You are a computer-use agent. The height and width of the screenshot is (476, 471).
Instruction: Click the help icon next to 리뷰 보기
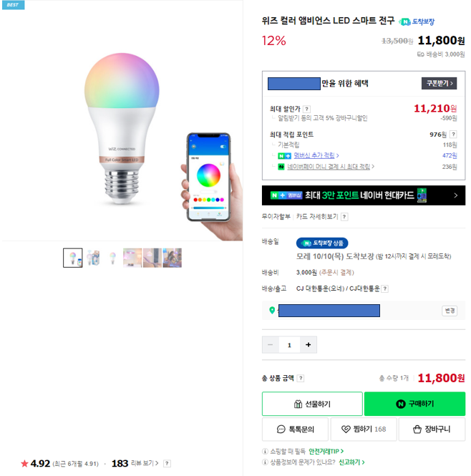pos(167,464)
